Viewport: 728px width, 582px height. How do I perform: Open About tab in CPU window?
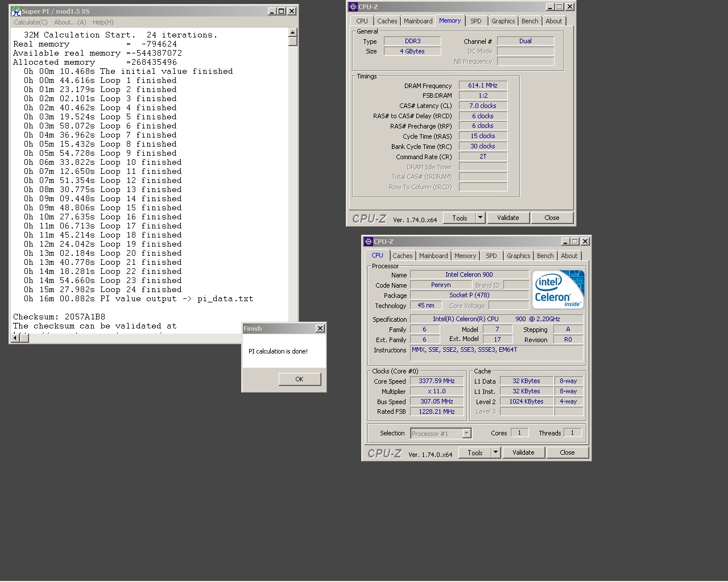pyautogui.click(x=569, y=256)
